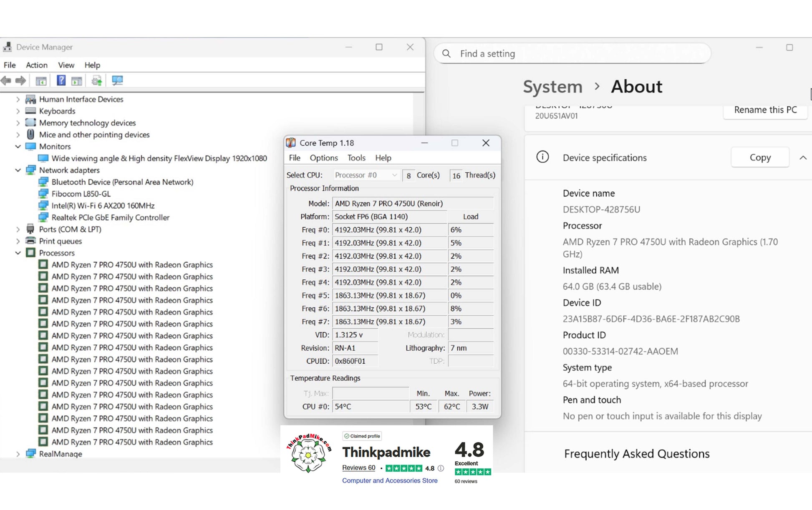Image resolution: width=812 pixels, height=510 pixels.
Task: Expand the Keyboards tree node
Action: click(x=18, y=111)
